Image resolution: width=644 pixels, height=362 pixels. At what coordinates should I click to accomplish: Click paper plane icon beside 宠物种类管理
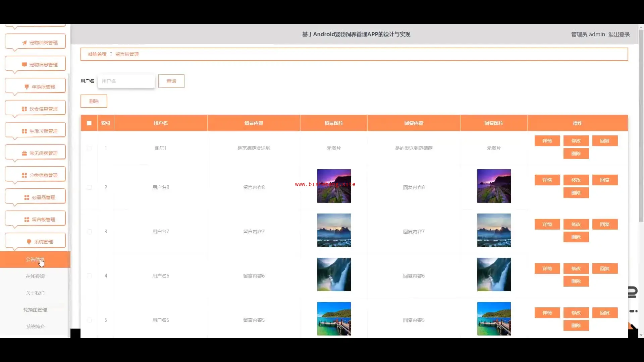[x=24, y=43]
